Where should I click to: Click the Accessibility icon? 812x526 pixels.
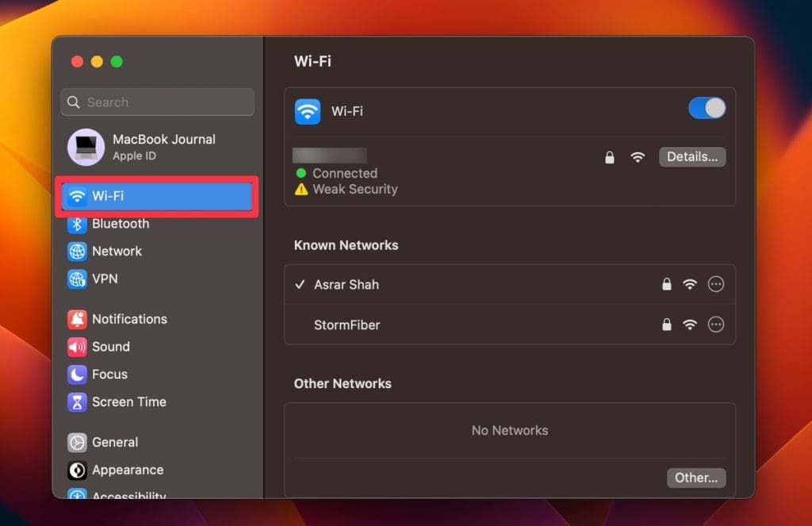(x=77, y=493)
